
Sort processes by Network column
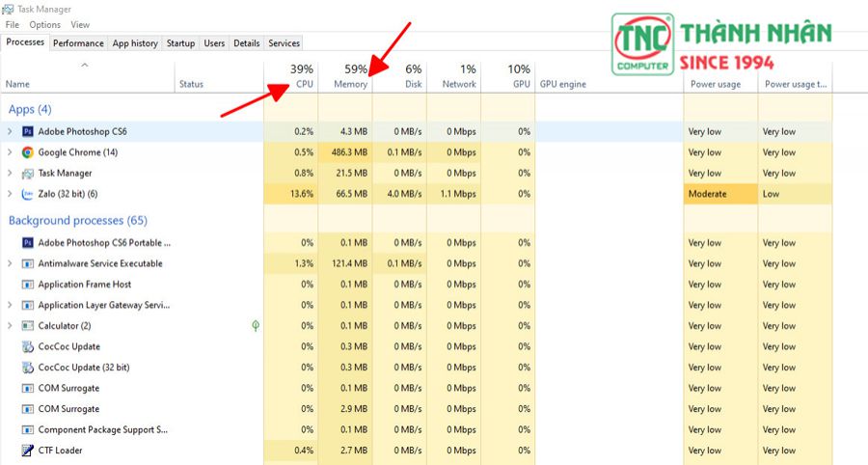(x=454, y=77)
